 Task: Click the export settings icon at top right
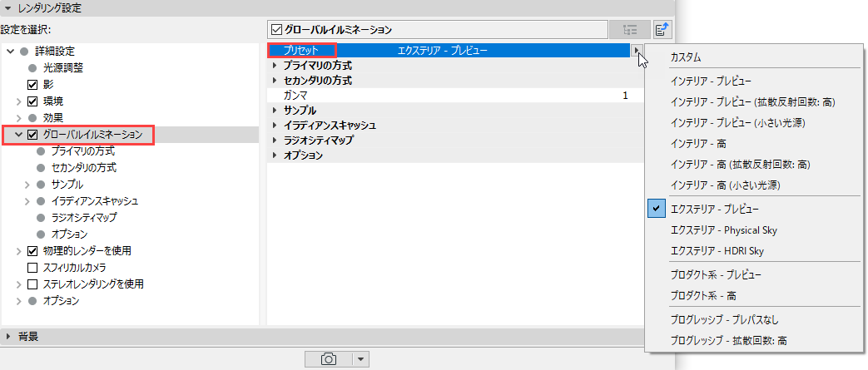tap(661, 29)
